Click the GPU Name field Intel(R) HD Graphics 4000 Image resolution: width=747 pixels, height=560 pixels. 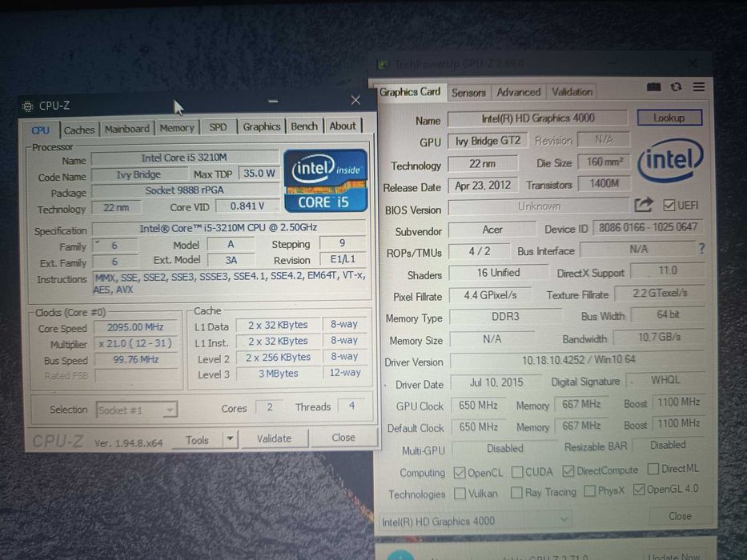click(x=538, y=118)
